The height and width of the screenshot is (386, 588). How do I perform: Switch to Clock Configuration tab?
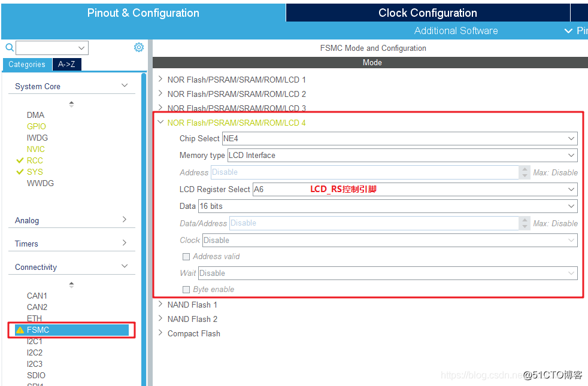(x=428, y=13)
